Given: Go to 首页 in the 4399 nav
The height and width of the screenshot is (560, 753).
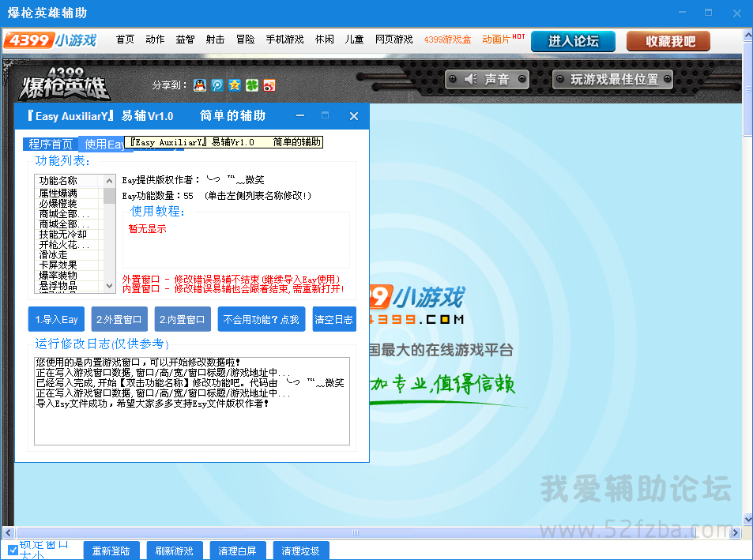Looking at the screenshot, I should [x=125, y=39].
